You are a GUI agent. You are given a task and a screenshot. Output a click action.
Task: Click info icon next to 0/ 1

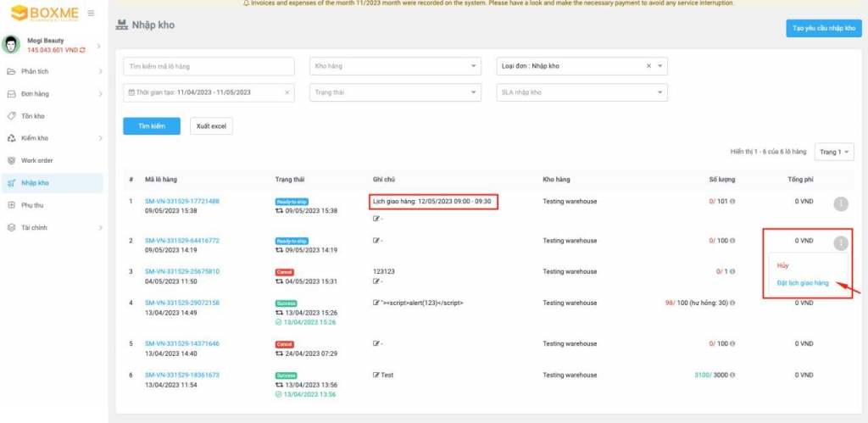pyautogui.click(x=732, y=272)
